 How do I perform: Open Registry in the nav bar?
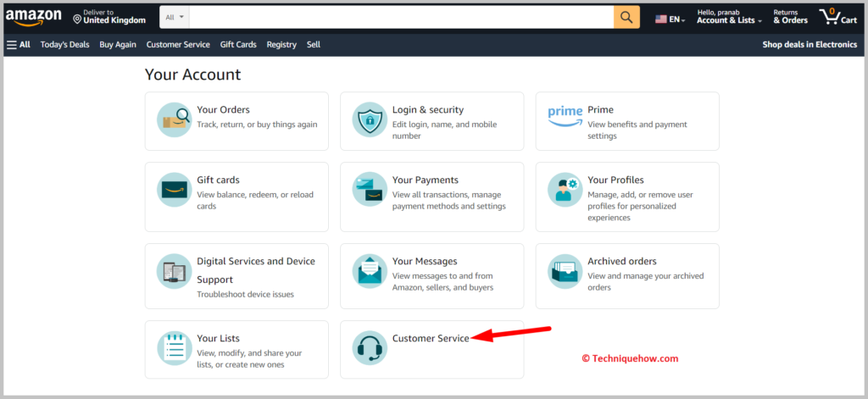tap(281, 45)
